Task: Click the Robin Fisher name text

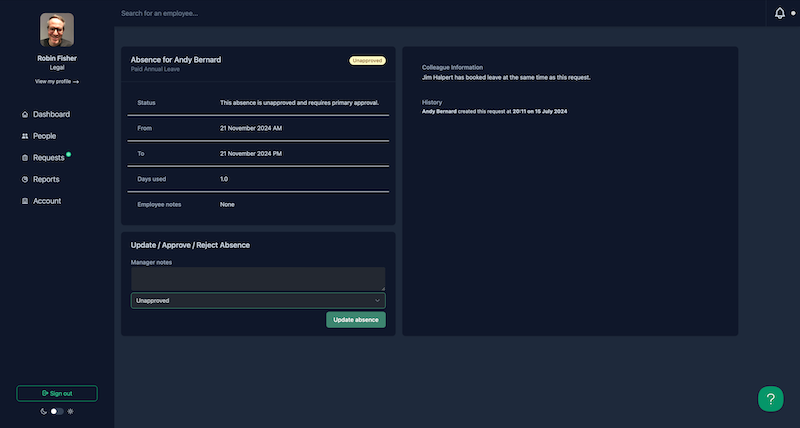Action: point(57,58)
